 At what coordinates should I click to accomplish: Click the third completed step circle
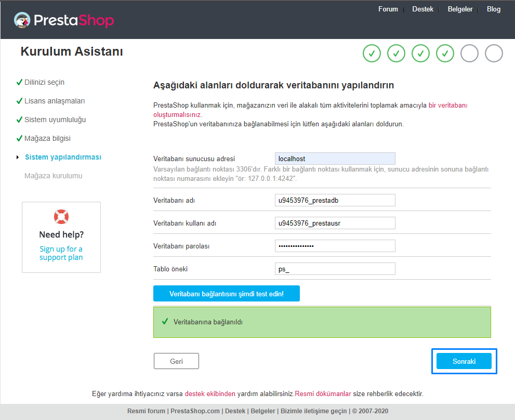(x=420, y=53)
